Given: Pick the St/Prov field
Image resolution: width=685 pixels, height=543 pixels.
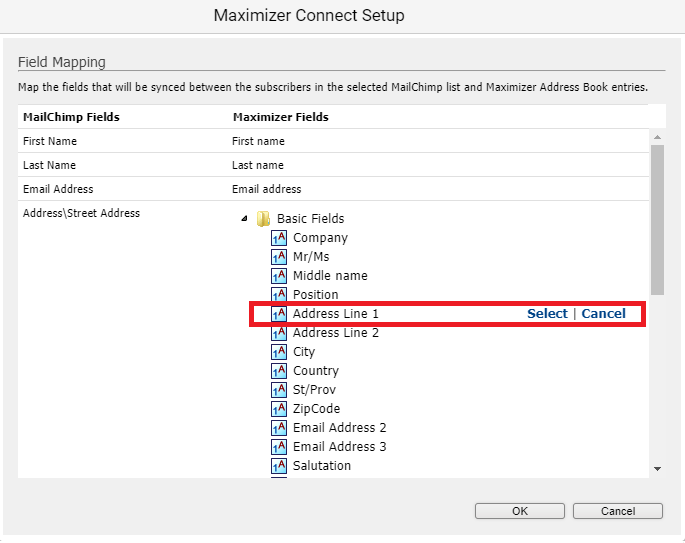Looking at the screenshot, I should tap(314, 390).
